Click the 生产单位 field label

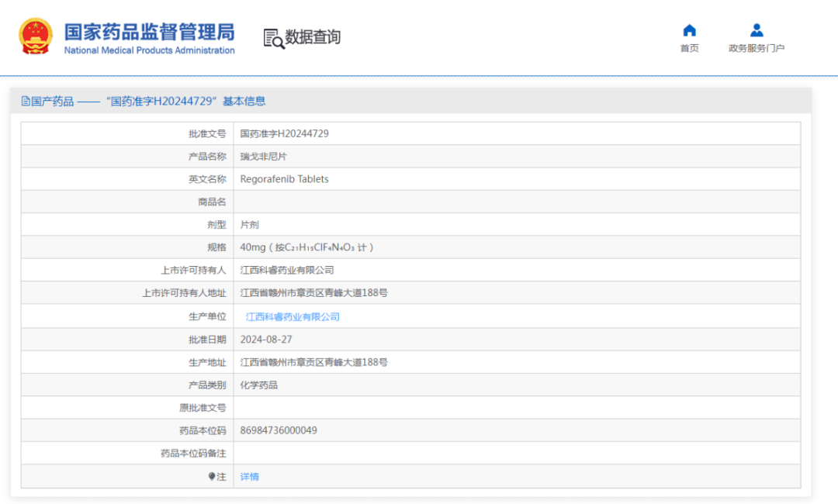(207, 316)
